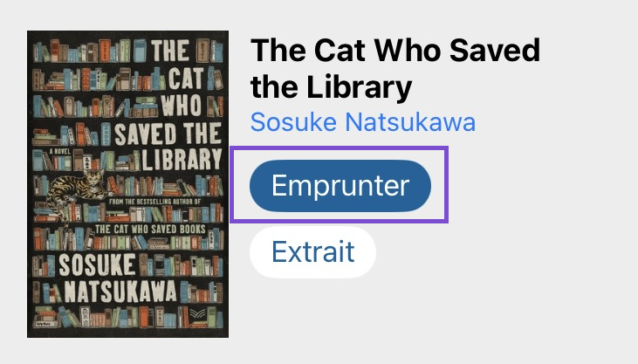Click "WHO" lettering on the book cover
638x364 pixels.
[181, 105]
